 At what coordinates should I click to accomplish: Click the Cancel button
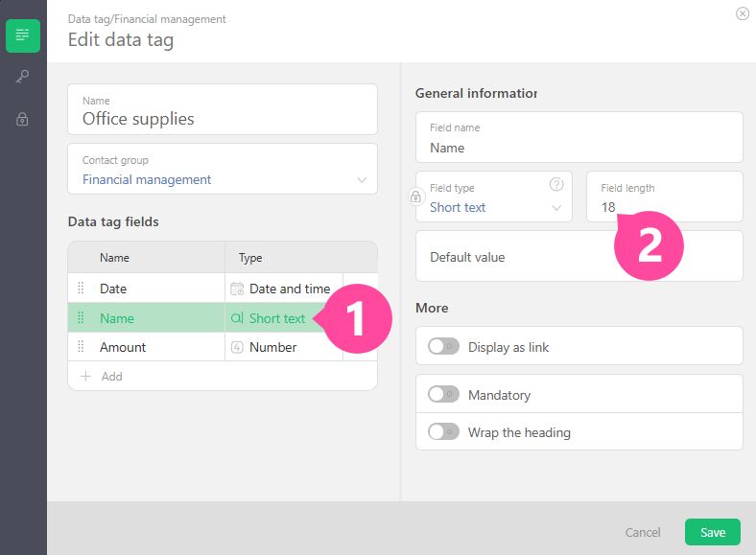[643, 532]
